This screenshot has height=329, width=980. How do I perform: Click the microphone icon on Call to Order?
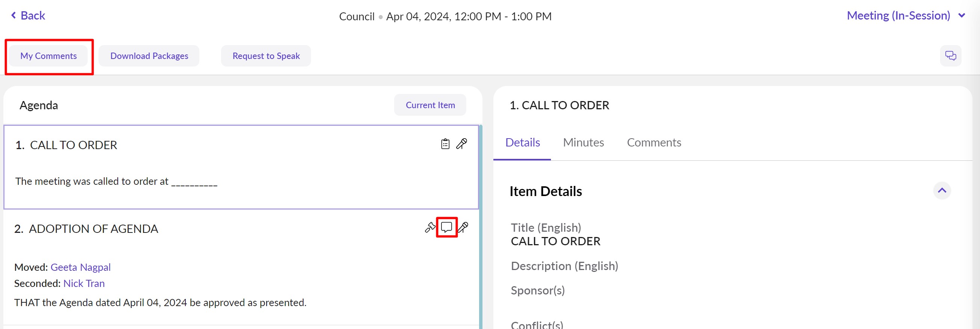click(x=461, y=144)
